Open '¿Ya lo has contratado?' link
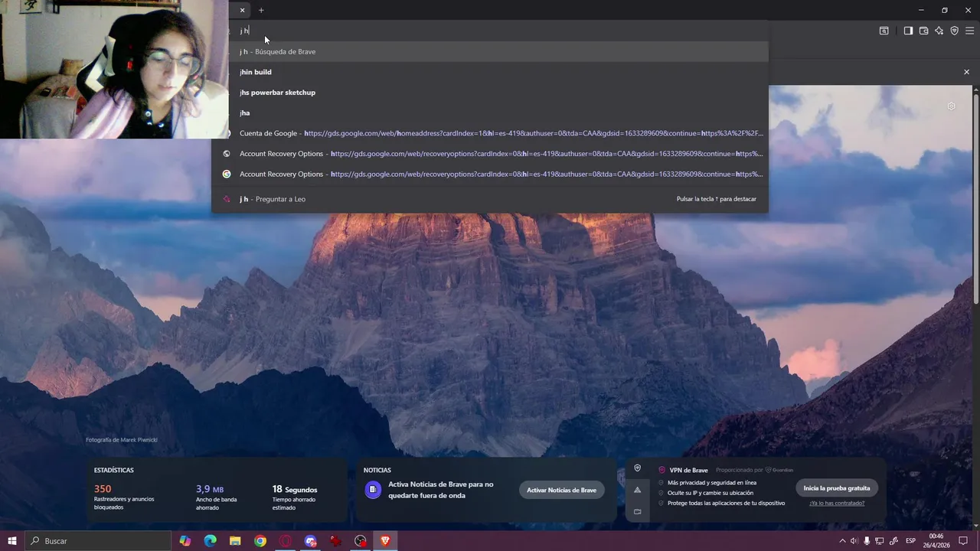The width and height of the screenshot is (980, 551). click(837, 503)
